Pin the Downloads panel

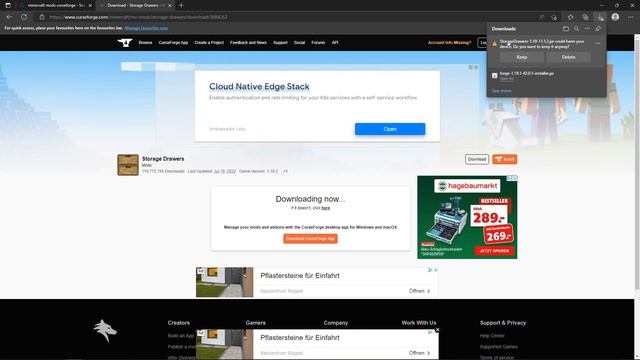598,29
